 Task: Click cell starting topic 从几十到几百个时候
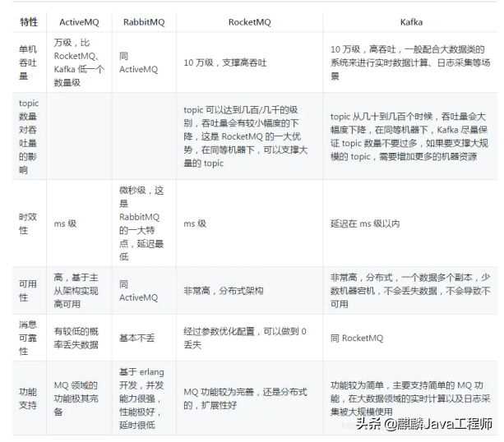pos(409,136)
